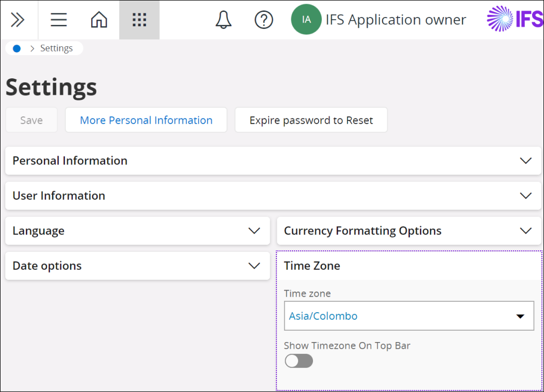544x392 pixels.
Task: Open the Time zone dropdown
Action: click(x=520, y=316)
